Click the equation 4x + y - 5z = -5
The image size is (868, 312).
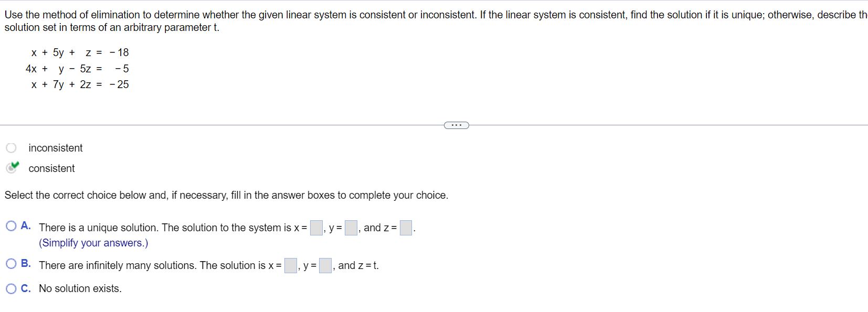pyautogui.click(x=77, y=68)
